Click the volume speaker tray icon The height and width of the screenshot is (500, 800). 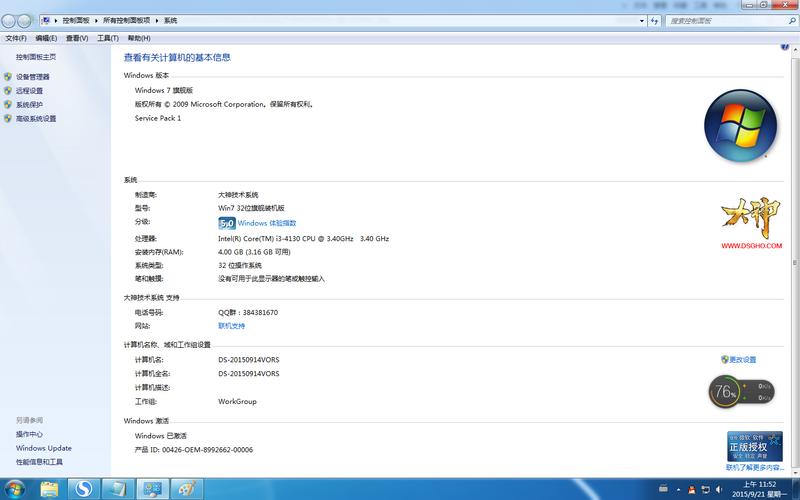click(x=719, y=490)
